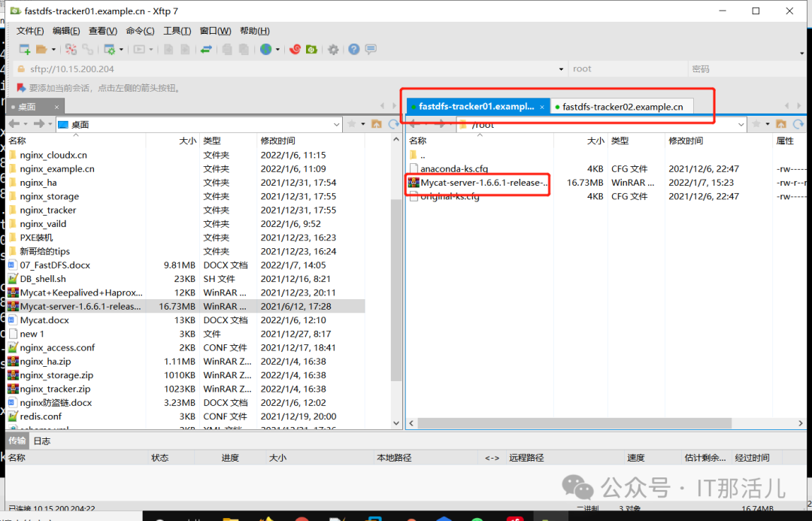Click the Session Properties gear-window icon
This screenshot has width=812, height=521.
109,49
